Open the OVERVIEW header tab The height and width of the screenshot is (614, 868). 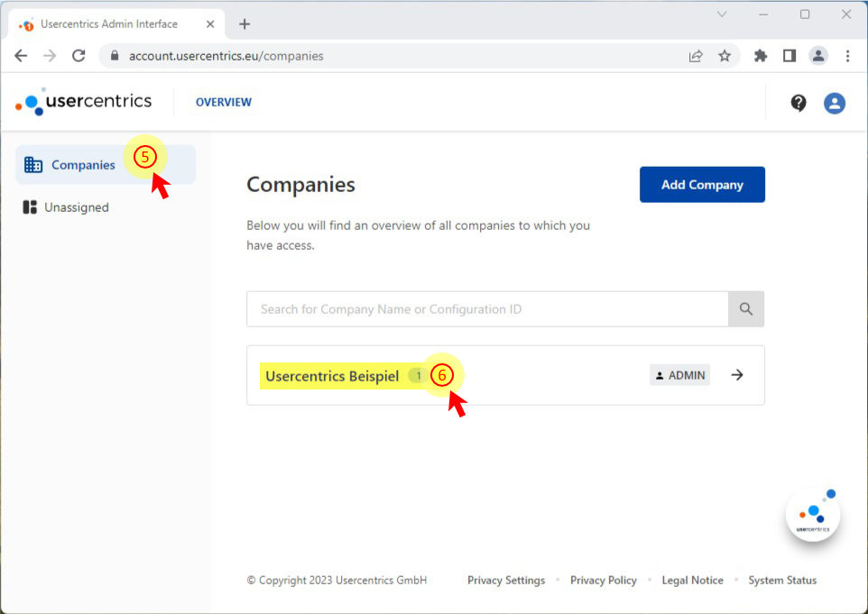tap(224, 103)
